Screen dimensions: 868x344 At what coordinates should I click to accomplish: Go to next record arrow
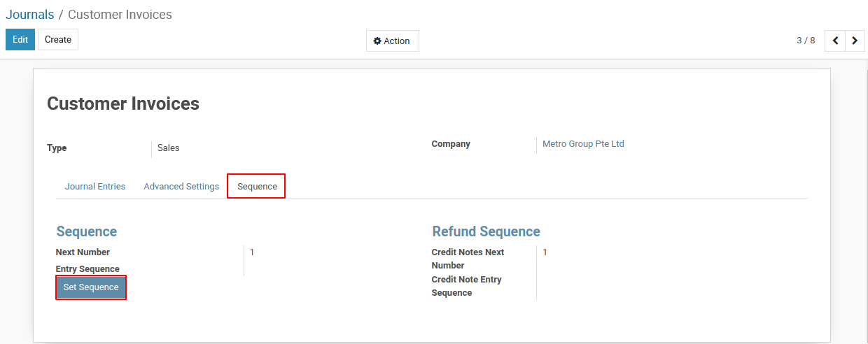pos(854,41)
